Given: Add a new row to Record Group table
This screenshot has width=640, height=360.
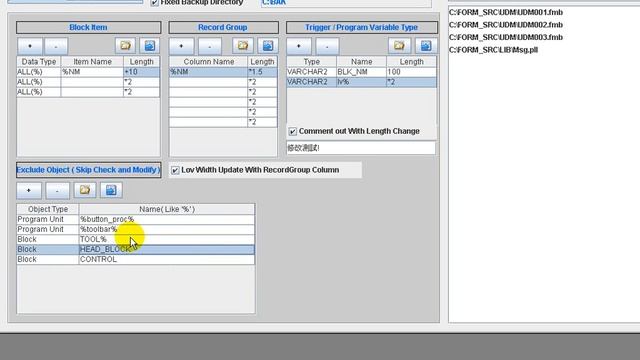Looking at the screenshot, I should pos(181,46).
